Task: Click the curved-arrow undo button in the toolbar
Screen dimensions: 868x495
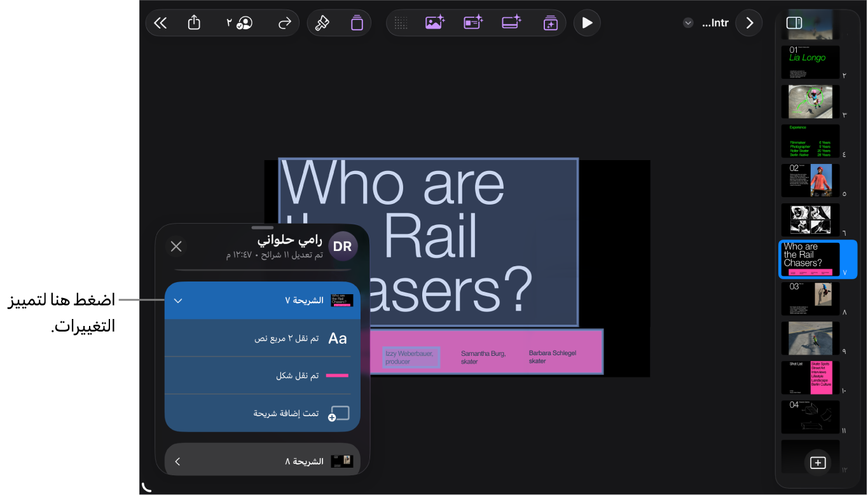Action: pyautogui.click(x=284, y=23)
